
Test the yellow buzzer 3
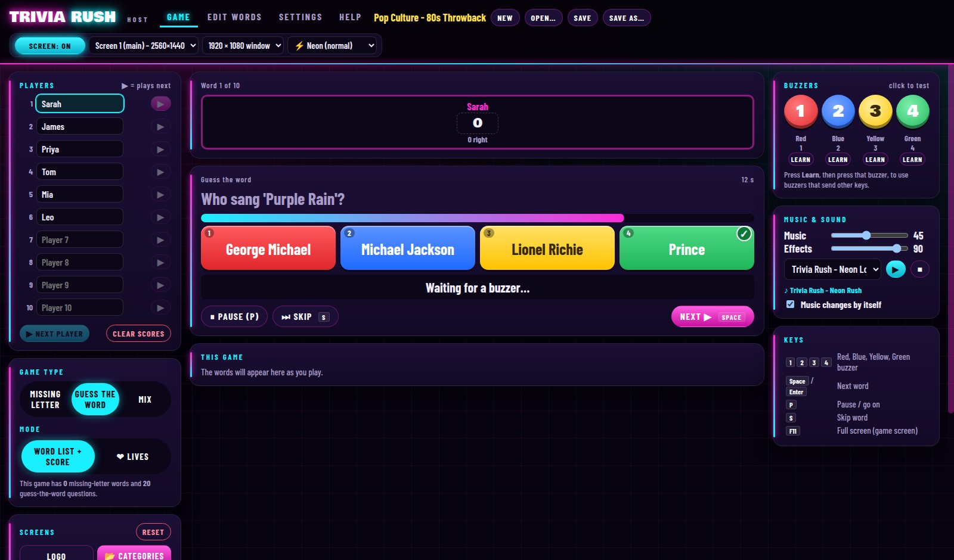click(x=875, y=111)
